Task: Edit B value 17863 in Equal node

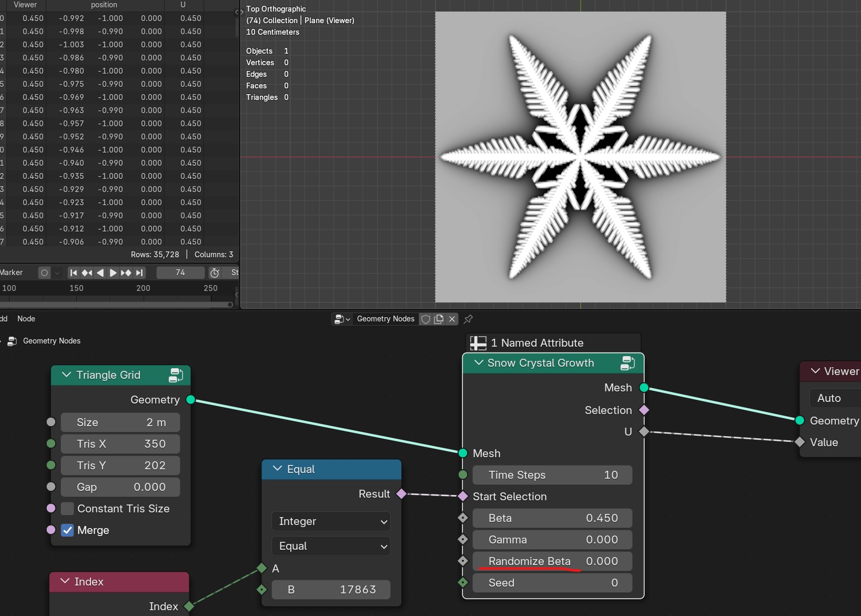Action: pos(331,590)
